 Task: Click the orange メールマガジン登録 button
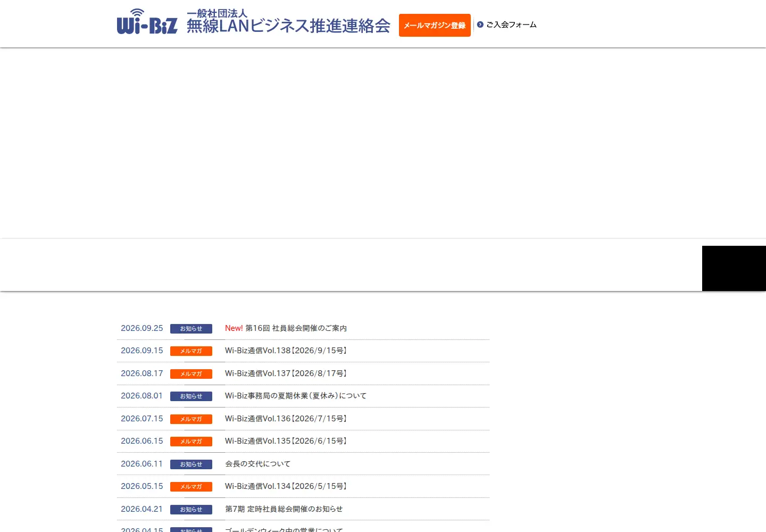[x=435, y=25]
